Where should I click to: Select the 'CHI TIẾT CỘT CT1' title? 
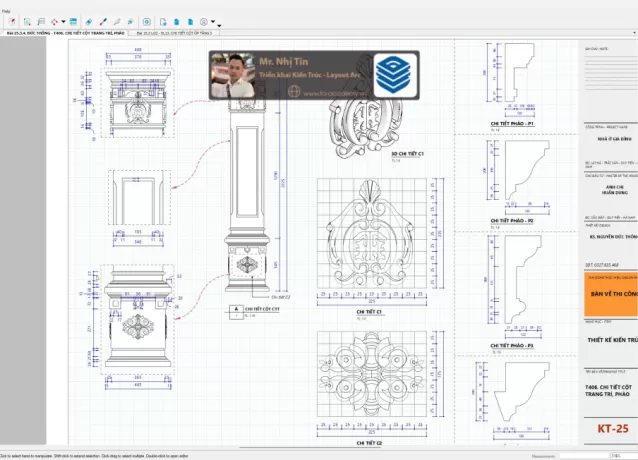(x=262, y=309)
